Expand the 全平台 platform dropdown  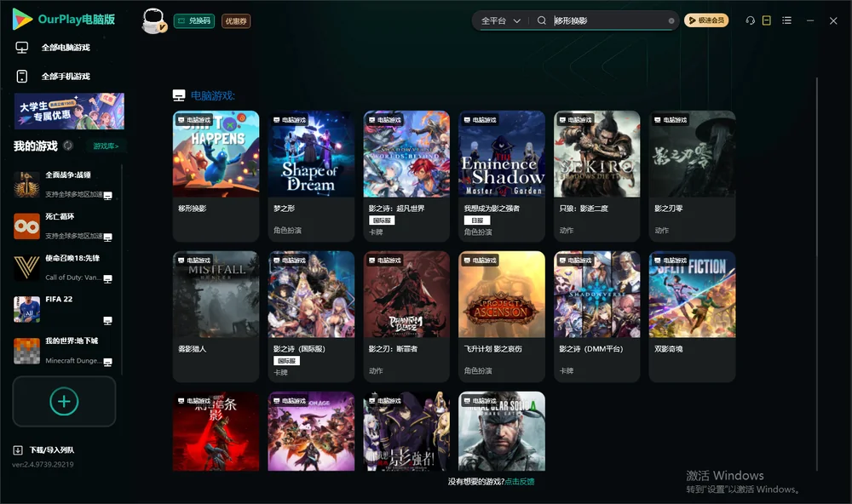point(501,20)
